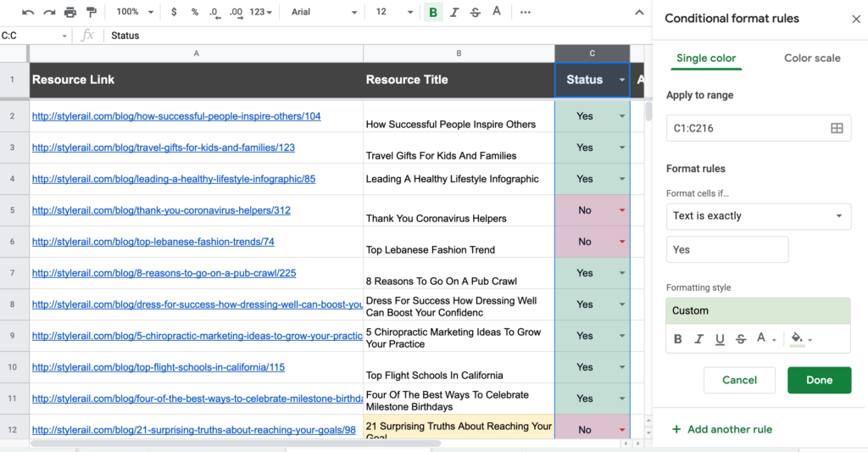
Task: Toggle Underline in Formatting style
Action: coord(720,339)
